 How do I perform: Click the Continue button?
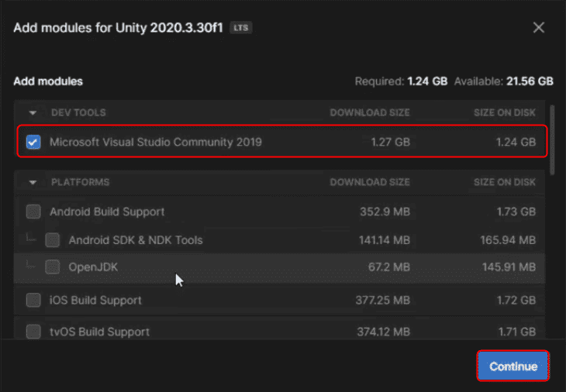tap(513, 366)
